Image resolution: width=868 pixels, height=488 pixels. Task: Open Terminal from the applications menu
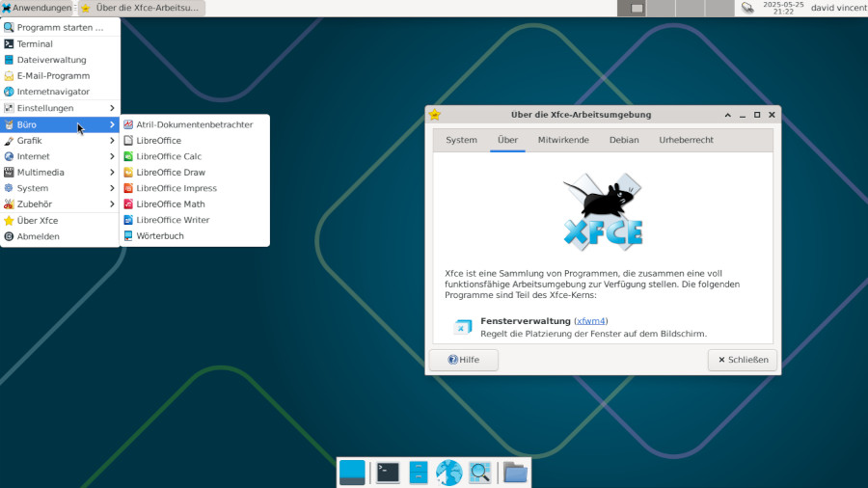click(x=60, y=43)
